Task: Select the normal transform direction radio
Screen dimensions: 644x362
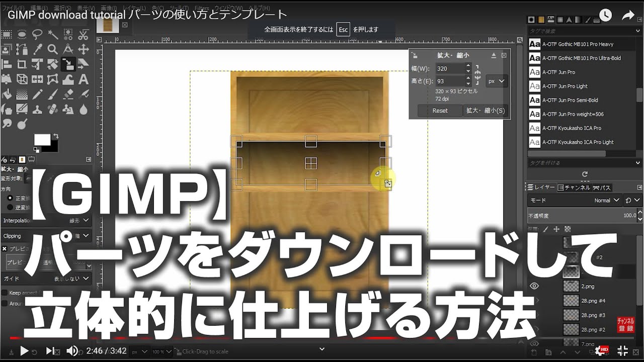Action: [x=10, y=198]
